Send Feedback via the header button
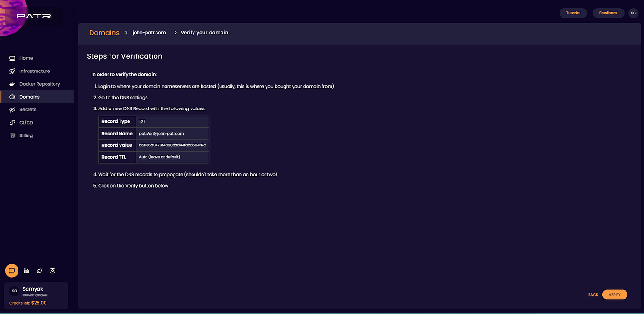The width and height of the screenshot is (644, 314). (x=608, y=13)
